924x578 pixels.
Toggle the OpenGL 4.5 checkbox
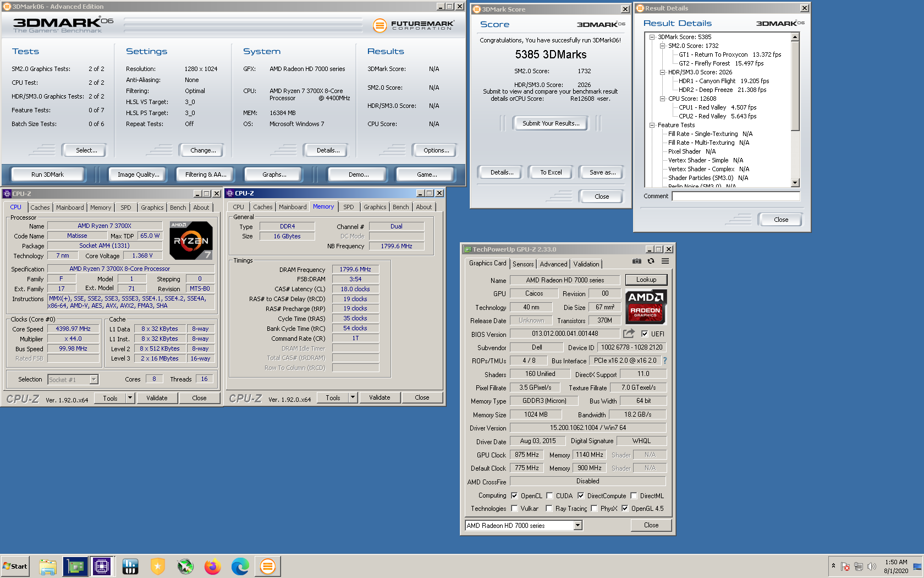625,508
